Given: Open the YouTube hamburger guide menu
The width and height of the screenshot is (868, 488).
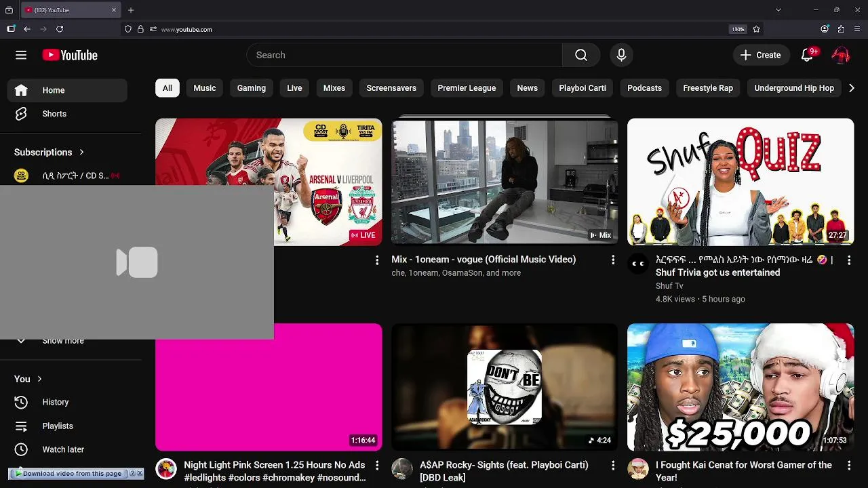Looking at the screenshot, I should click(21, 55).
